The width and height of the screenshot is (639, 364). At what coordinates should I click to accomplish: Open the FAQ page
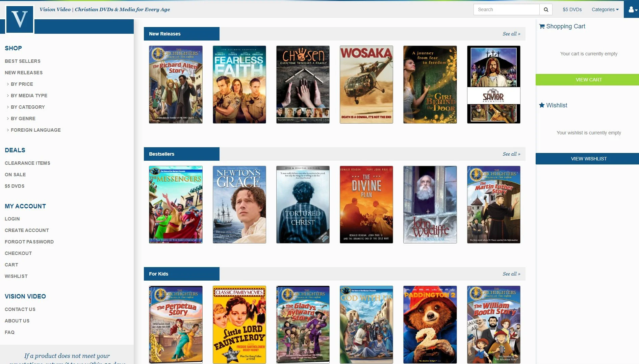point(9,332)
